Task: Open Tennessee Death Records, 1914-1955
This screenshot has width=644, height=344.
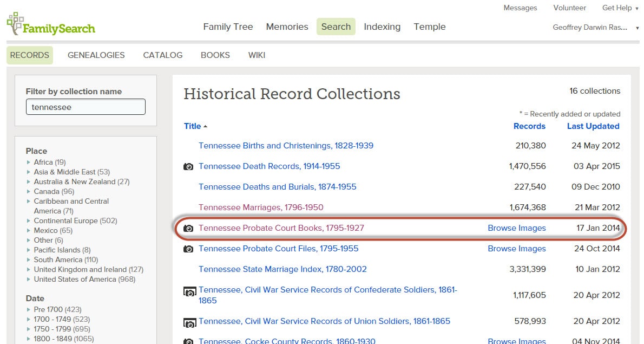Action: [x=270, y=166]
